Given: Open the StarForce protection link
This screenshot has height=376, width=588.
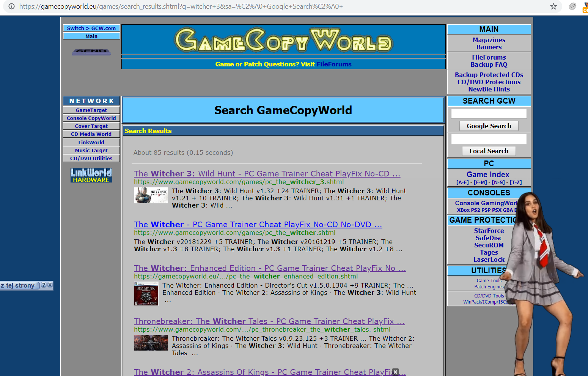Looking at the screenshot, I should point(489,231).
